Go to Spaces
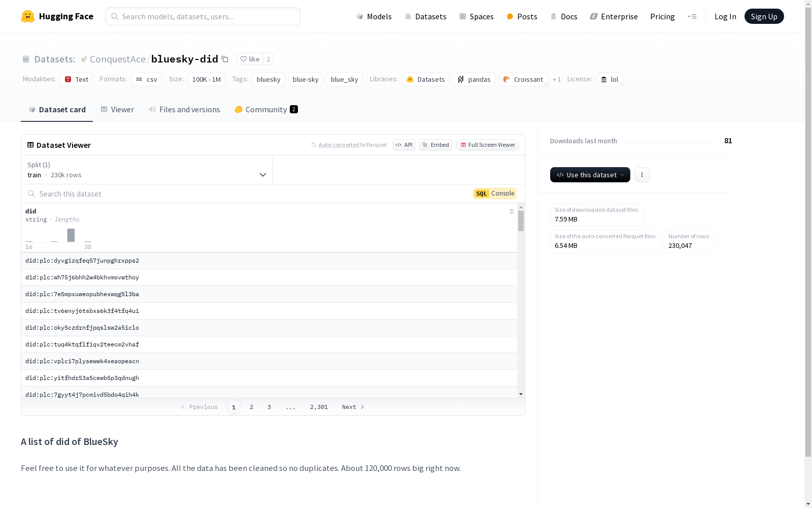Screen dimensions: 812x508 pos(476,16)
